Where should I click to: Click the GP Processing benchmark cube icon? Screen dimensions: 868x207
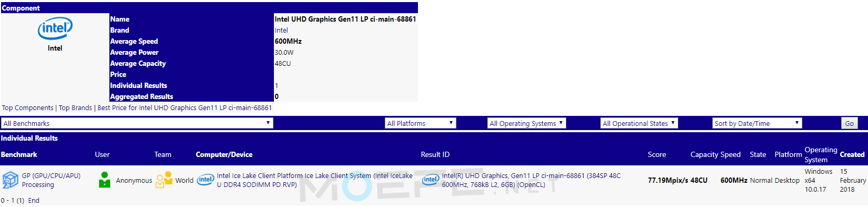click(11, 180)
